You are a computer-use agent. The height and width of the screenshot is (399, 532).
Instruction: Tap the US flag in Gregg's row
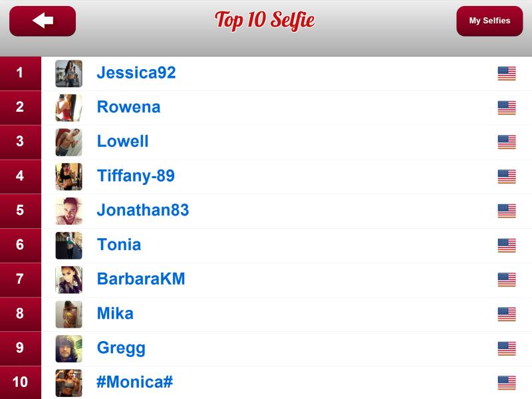[x=507, y=348]
